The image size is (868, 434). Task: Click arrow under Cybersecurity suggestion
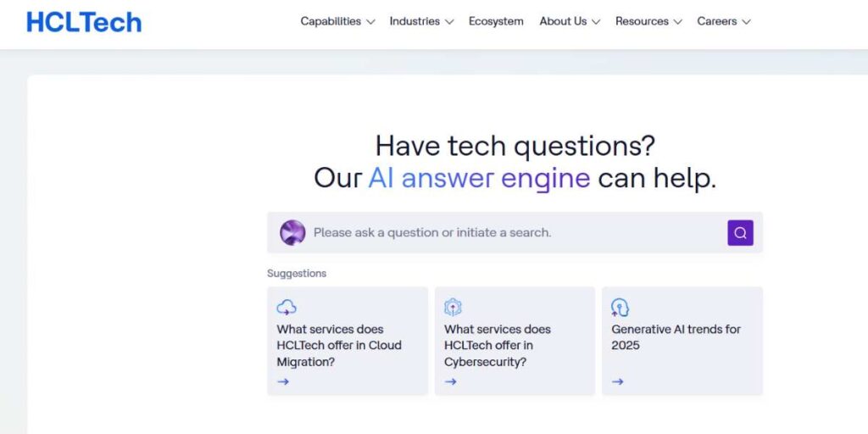tap(451, 381)
